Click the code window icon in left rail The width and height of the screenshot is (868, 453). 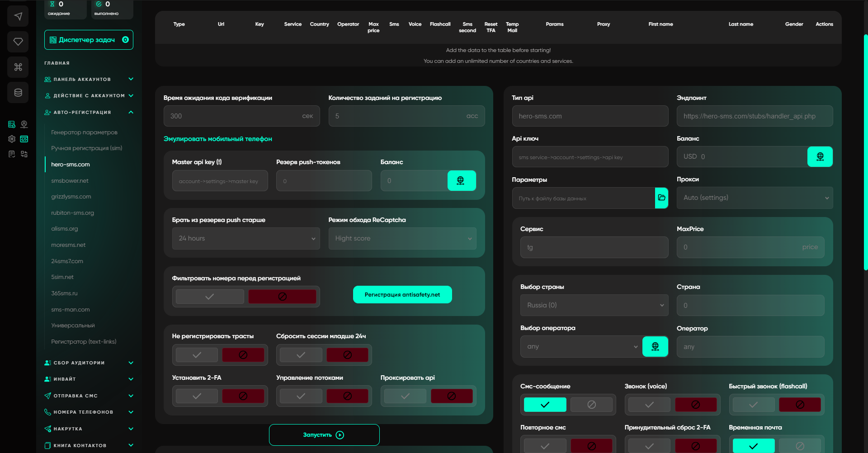[24, 139]
